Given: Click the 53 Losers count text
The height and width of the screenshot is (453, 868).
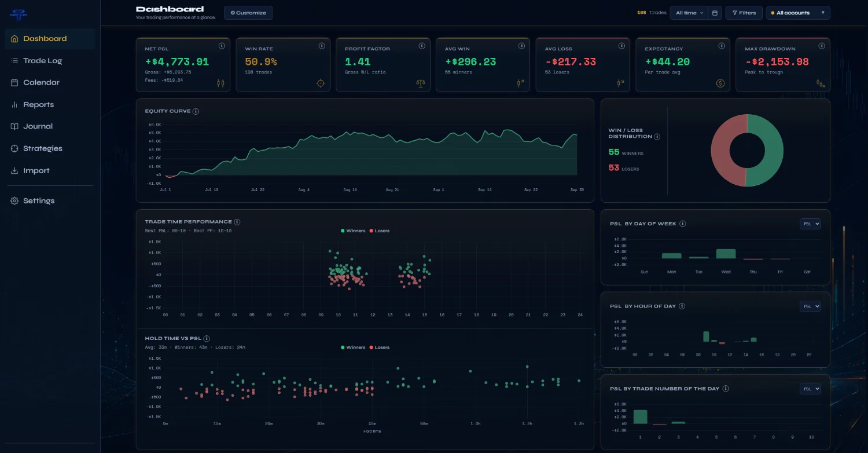Looking at the screenshot, I should 623,168.
